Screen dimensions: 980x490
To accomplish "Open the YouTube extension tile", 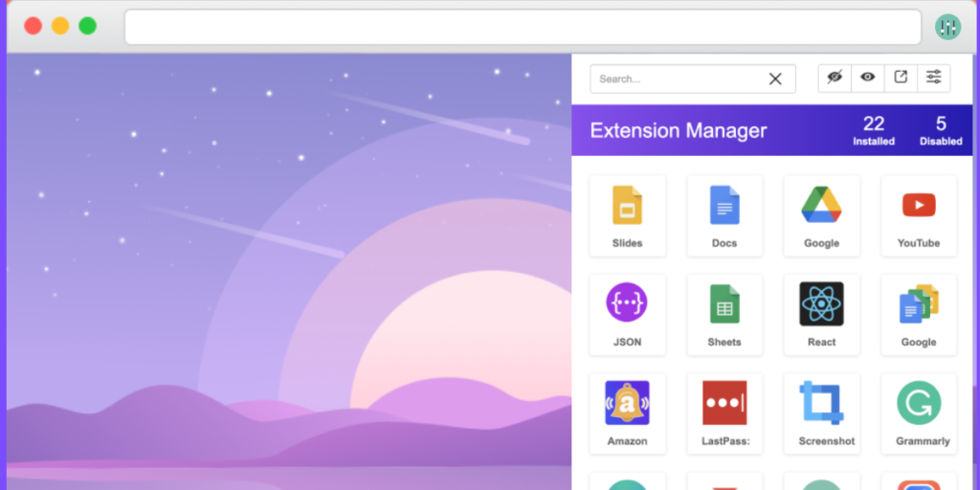I will [919, 215].
